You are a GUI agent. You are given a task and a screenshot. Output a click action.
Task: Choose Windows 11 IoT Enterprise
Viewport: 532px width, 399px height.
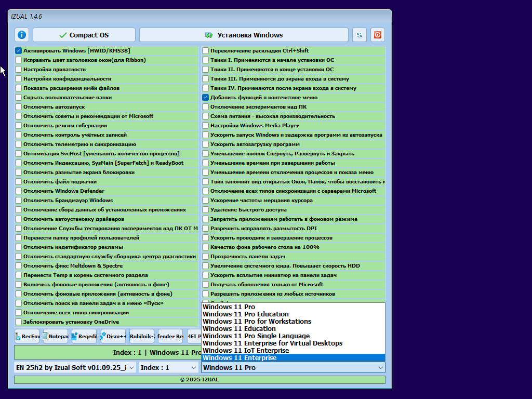(293, 351)
